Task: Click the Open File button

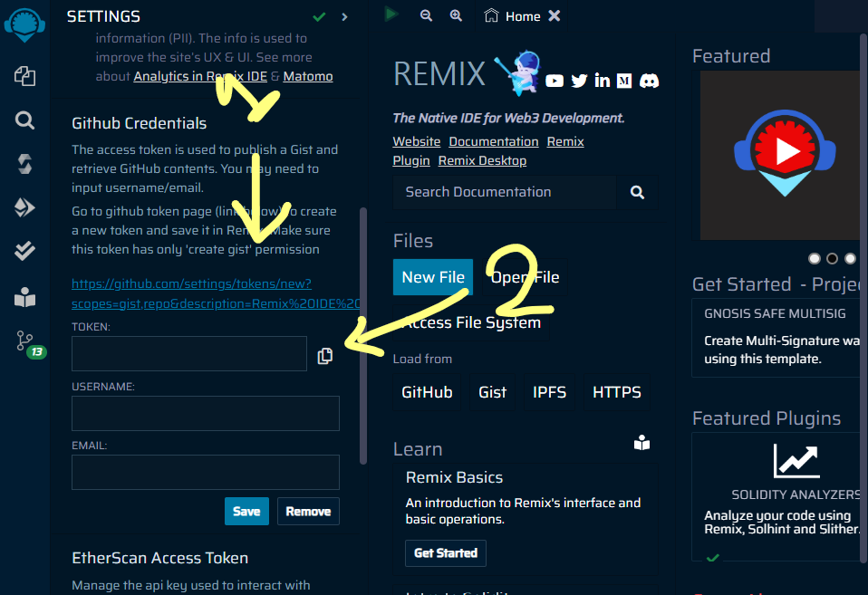Action: [525, 277]
